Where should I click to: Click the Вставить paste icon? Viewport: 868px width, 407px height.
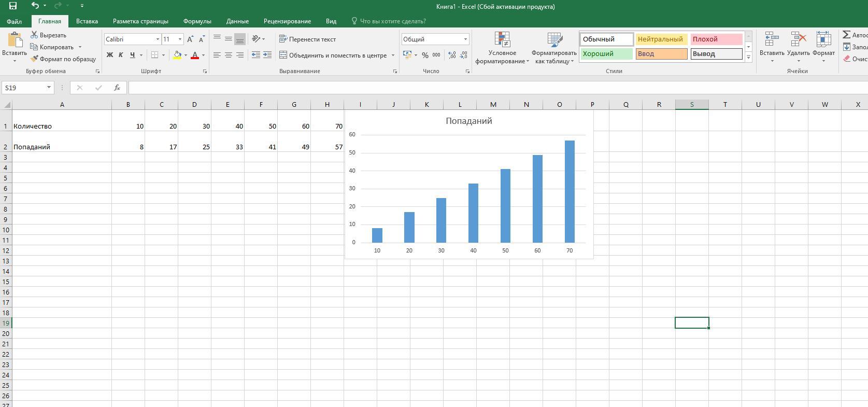15,40
